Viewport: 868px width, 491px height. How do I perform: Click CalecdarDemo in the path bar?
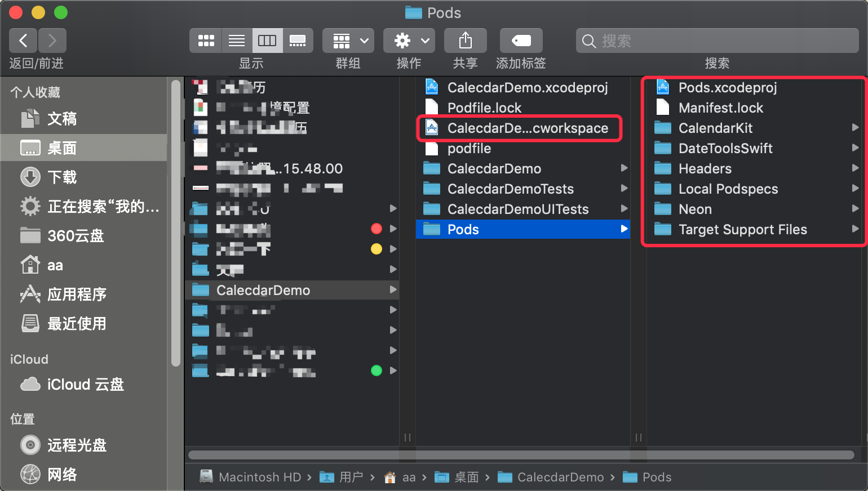click(x=551, y=477)
